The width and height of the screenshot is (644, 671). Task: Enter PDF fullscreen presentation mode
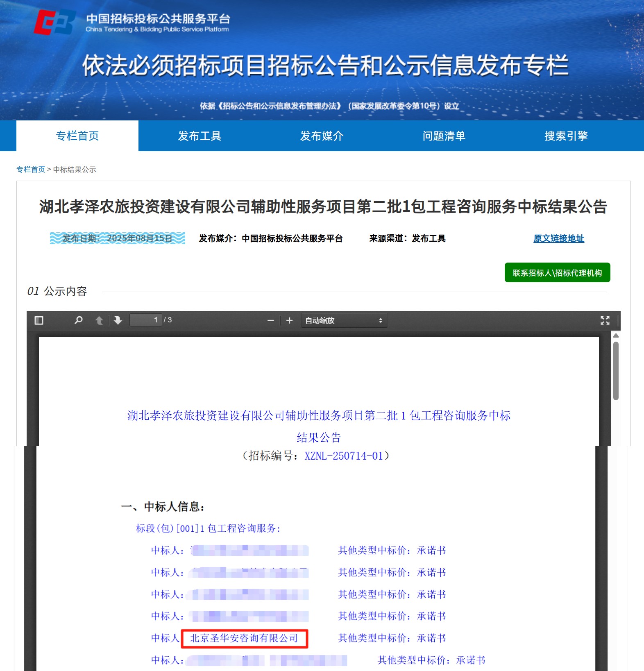tap(605, 320)
